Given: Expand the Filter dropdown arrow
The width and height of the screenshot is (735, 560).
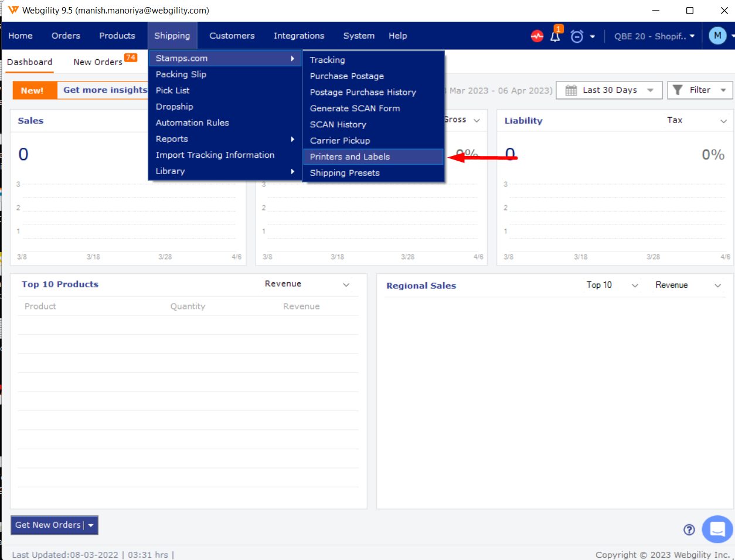Looking at the screenshot, I should tap(723, 90).
